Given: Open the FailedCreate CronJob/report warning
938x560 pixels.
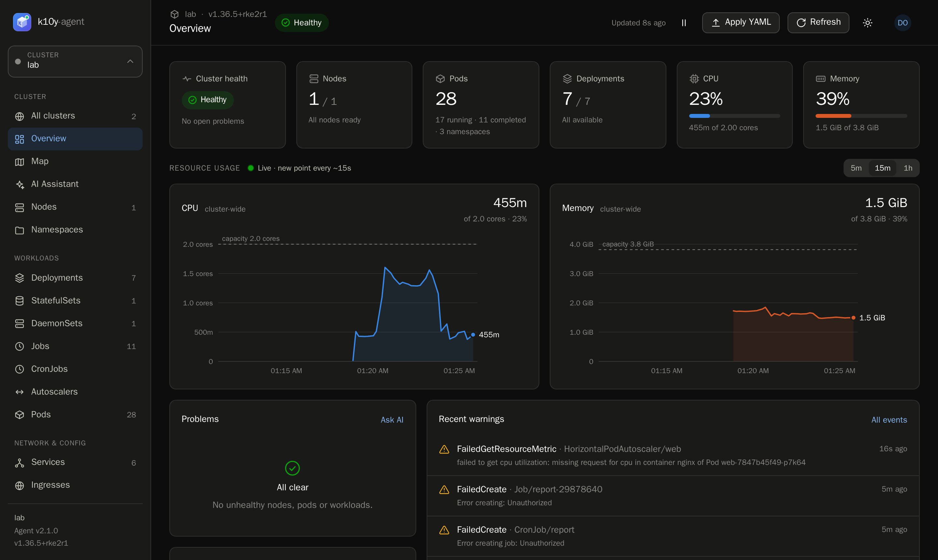Looking at the screenshot, I should pyautogui.click(x=673, y=536).
